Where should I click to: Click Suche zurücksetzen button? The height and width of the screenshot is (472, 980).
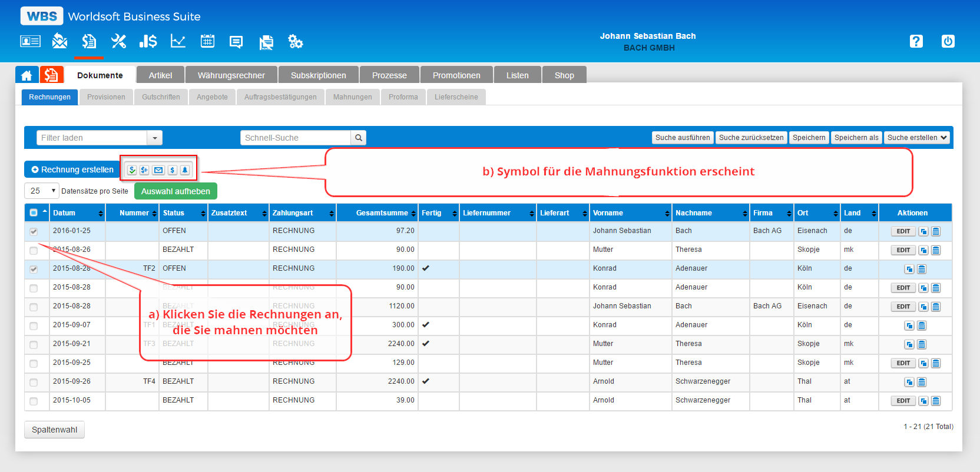[x=751, y=138]
